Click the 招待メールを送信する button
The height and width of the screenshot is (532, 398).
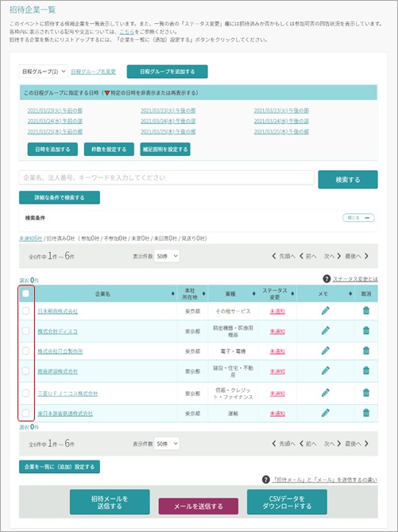coord(110,502)
